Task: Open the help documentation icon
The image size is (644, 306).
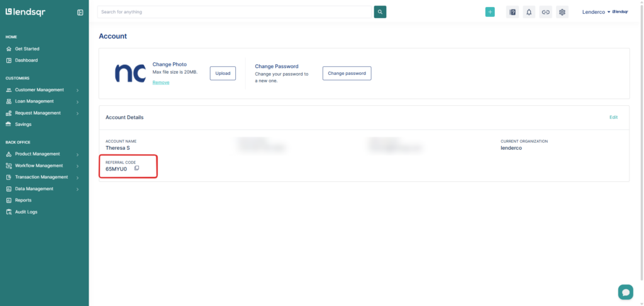Action: [513, 12]
